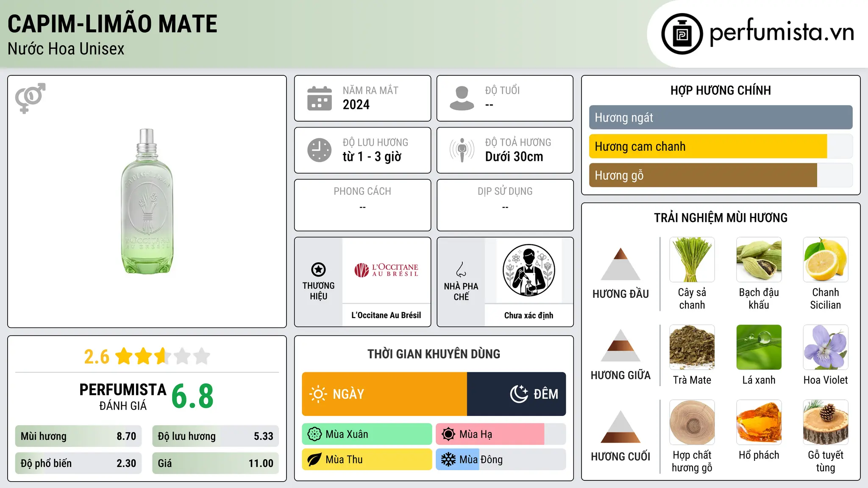Click the Hổ phách amber picture

[759, 422]
